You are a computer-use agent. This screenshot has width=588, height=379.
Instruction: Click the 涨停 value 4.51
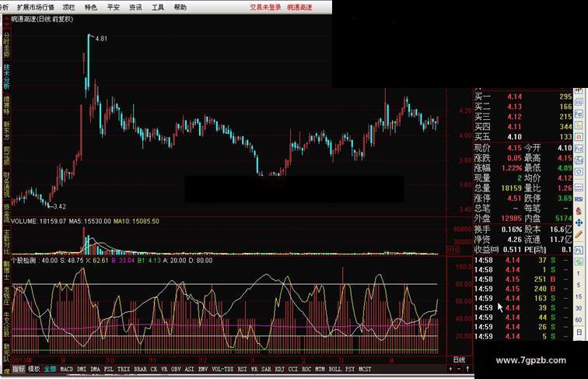515,198
